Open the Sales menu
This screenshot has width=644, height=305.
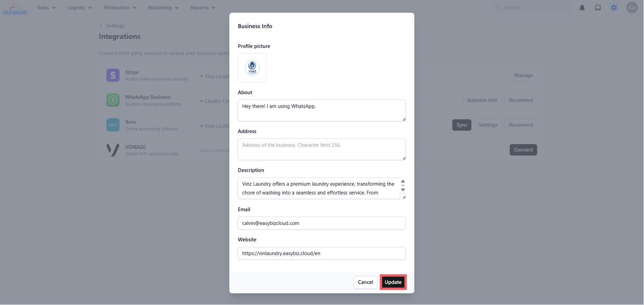click(x=46, y=8)
